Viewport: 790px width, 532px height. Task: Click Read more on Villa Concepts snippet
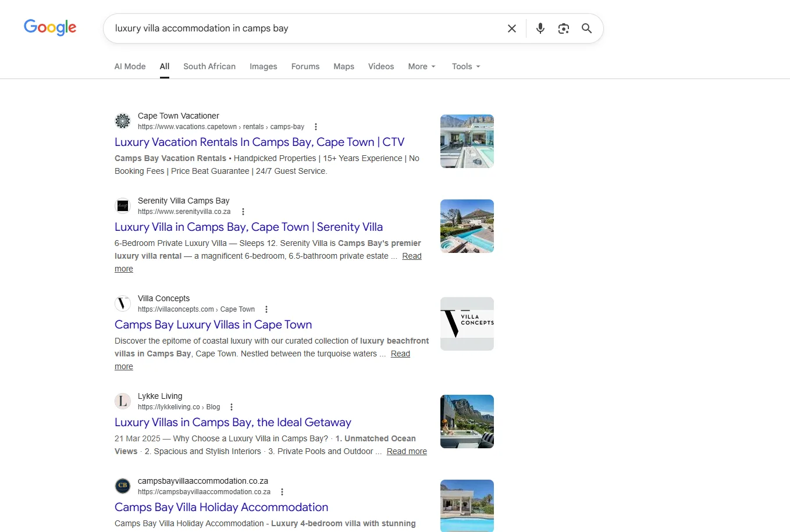tap(400, 354)
